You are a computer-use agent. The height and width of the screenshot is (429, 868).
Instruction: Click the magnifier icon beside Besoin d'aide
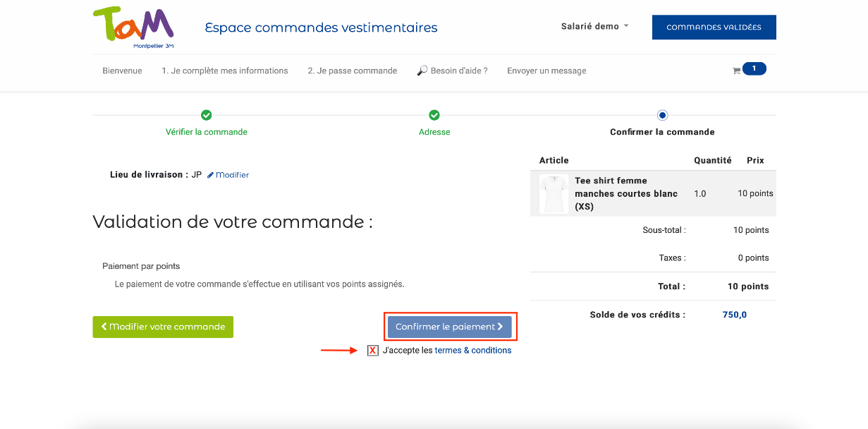point(422,71)
